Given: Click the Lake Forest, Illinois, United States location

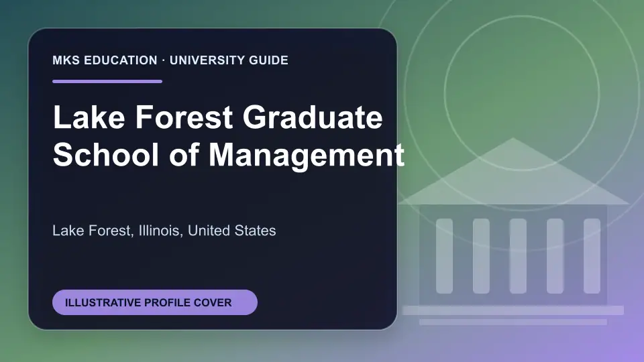Looking at the screenshot, I should pyautogui.click(x=164, y=231).
